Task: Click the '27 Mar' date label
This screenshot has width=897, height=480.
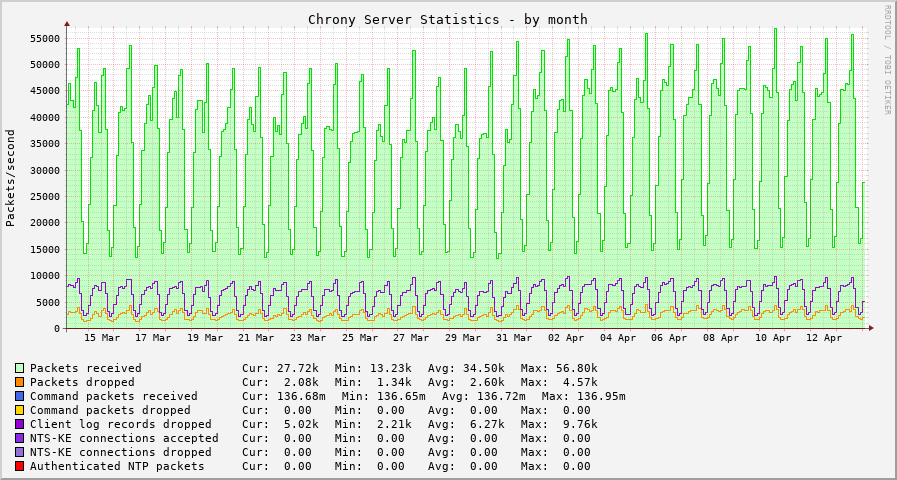Action: pos(411,338)
